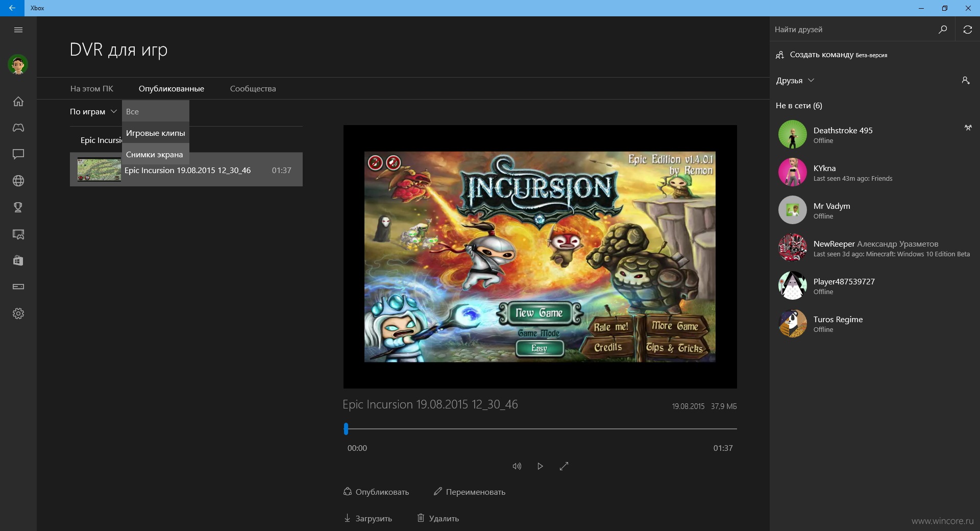
Task: Select Все in the filter dropdown
Action: tap(155, 111)
